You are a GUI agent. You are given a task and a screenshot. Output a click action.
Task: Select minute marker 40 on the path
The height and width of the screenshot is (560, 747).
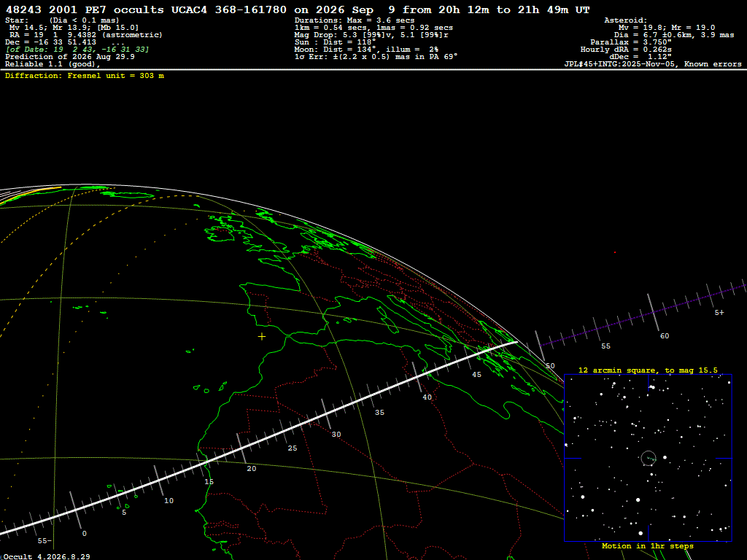[427, 397]
